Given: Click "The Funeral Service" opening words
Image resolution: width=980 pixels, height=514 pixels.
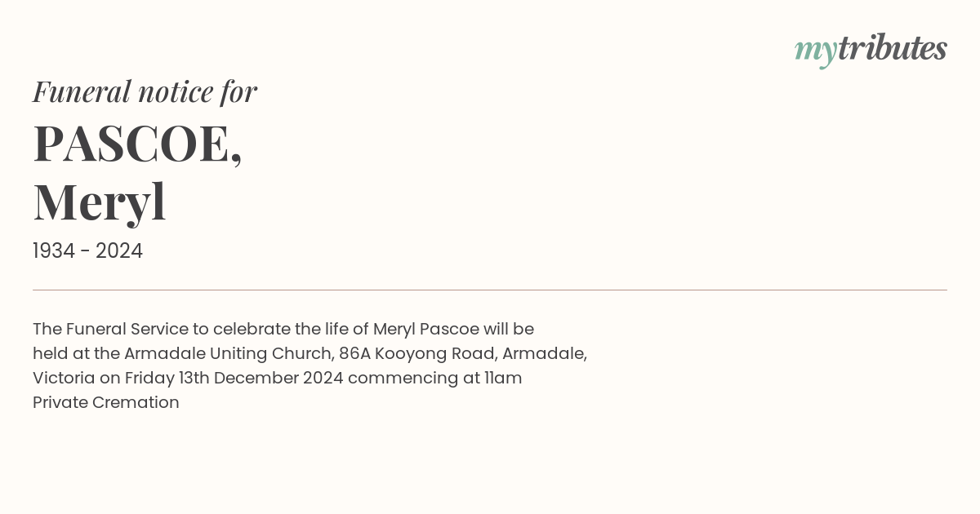Looking at the screenshot, I should [110, 329].
